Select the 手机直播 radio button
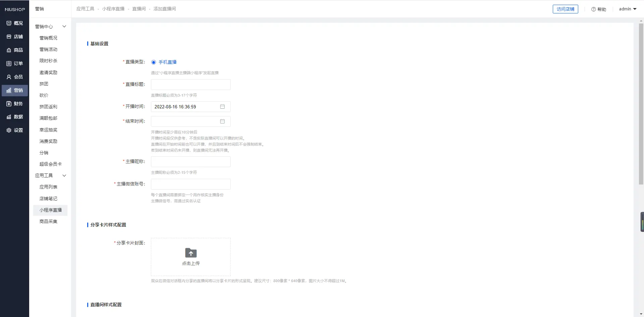The image size is (644, 317). pos(154,62)
